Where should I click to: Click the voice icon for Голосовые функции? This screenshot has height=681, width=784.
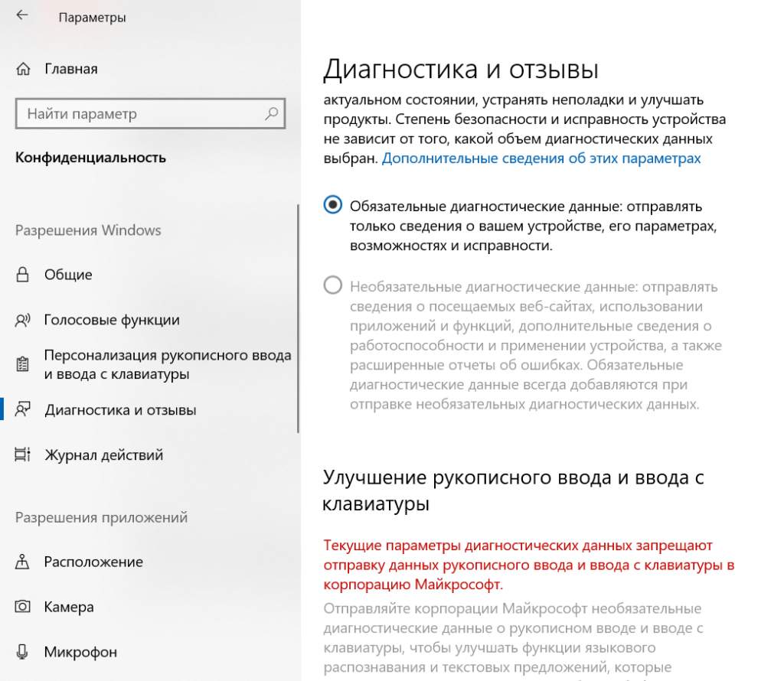coord(22,320)
